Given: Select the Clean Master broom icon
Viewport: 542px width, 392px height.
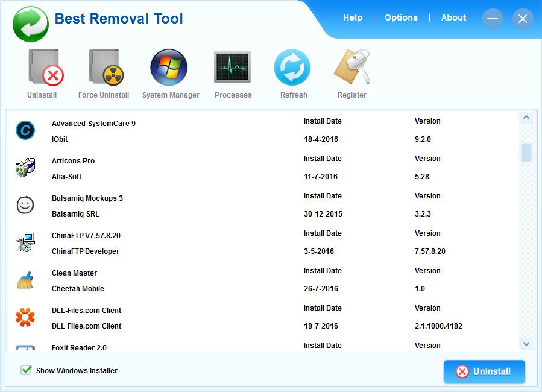Looking at the screenshot, I should pos(25,280).
